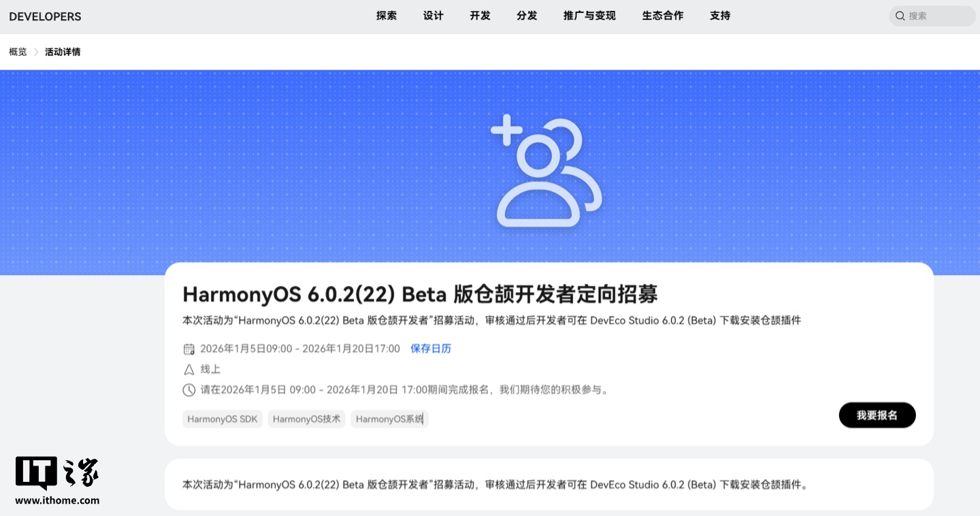
Task: Click the 保存日历 link
Action: (x=431, y=349)
